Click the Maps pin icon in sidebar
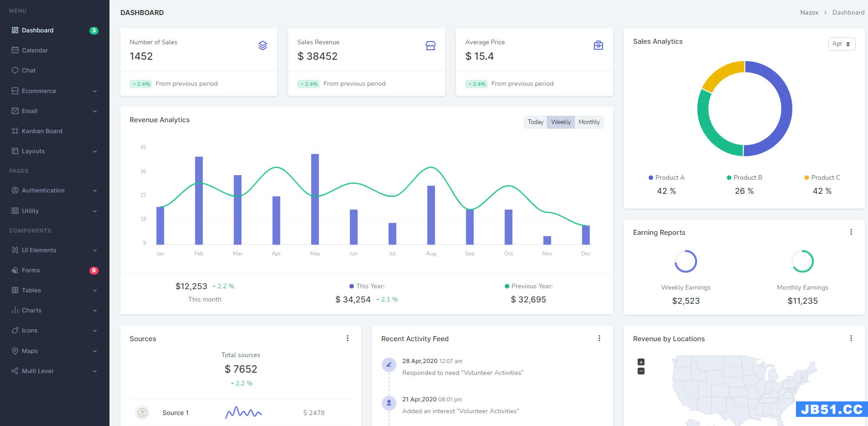Screen dimensions: 868x426 (x=15, y=351)
